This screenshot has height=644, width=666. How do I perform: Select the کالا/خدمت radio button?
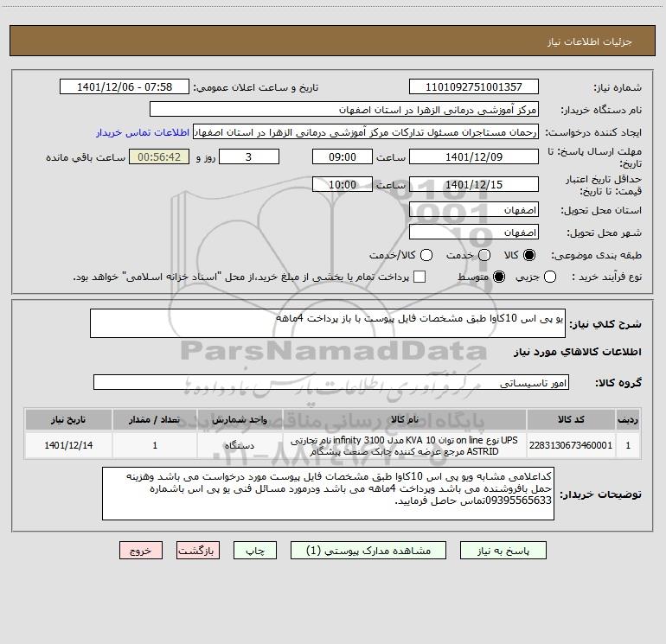[x=426, y=255]
